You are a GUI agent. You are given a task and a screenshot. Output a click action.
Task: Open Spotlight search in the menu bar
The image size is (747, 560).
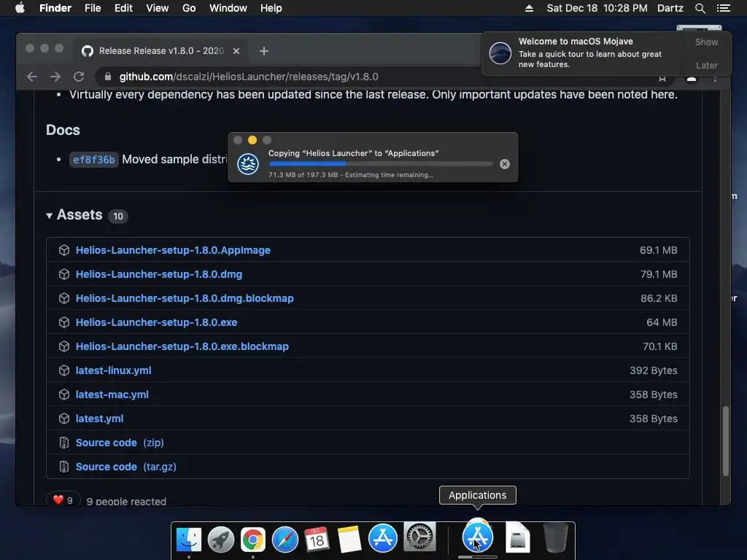(x=700, y=8)
